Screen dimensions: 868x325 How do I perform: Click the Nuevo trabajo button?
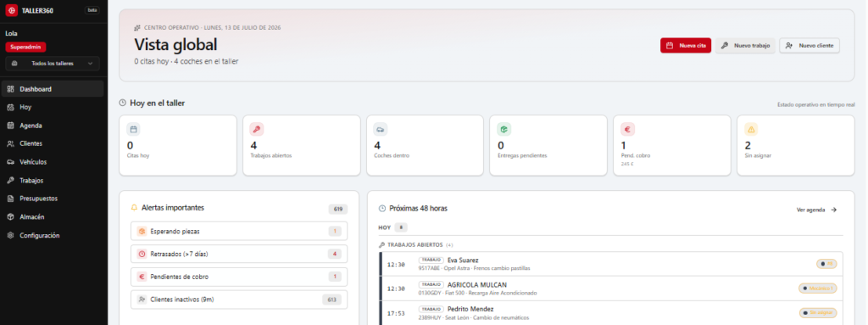(745, 46)
